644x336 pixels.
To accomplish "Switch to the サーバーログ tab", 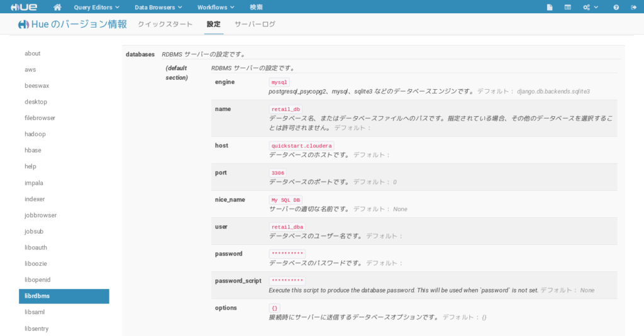I will [x=255, y=24].
